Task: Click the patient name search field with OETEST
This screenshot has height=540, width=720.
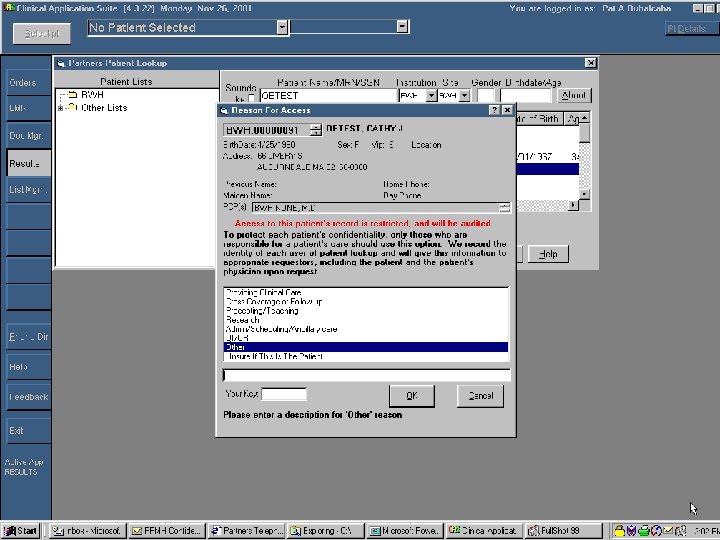Action: pyautogui.click(x=328, y=96)
